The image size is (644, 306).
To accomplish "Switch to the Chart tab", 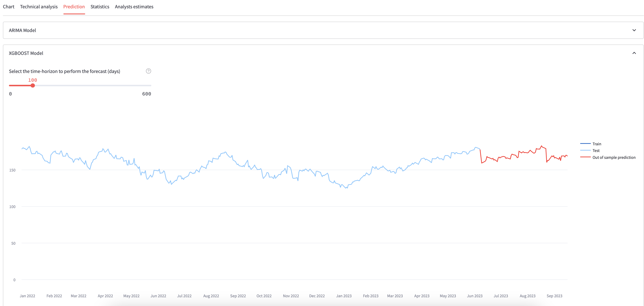I will click(x=8, y=7).
